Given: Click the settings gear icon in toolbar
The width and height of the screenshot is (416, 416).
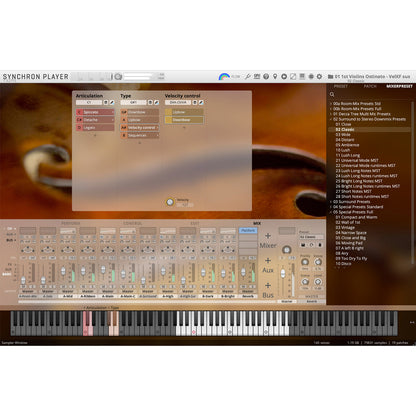Looking at the screenshot, I should [x=319, y=77].
